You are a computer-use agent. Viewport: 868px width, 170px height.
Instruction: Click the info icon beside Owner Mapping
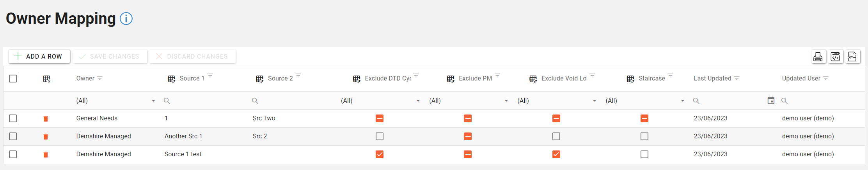126,18
